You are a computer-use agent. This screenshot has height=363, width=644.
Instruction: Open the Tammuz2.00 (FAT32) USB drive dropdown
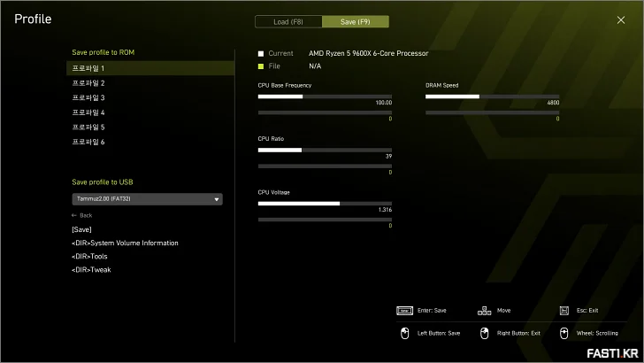tap(147, 199)
